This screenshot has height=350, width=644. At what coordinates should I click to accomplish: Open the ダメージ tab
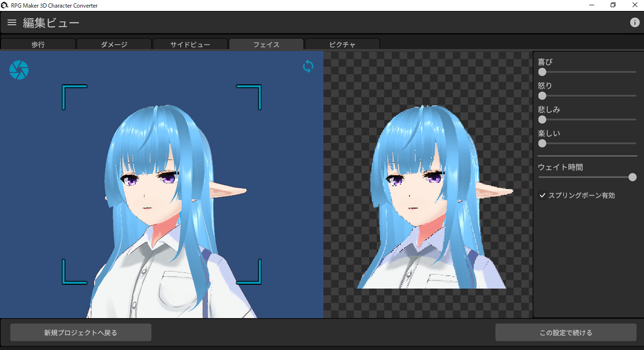coord(114,44)
